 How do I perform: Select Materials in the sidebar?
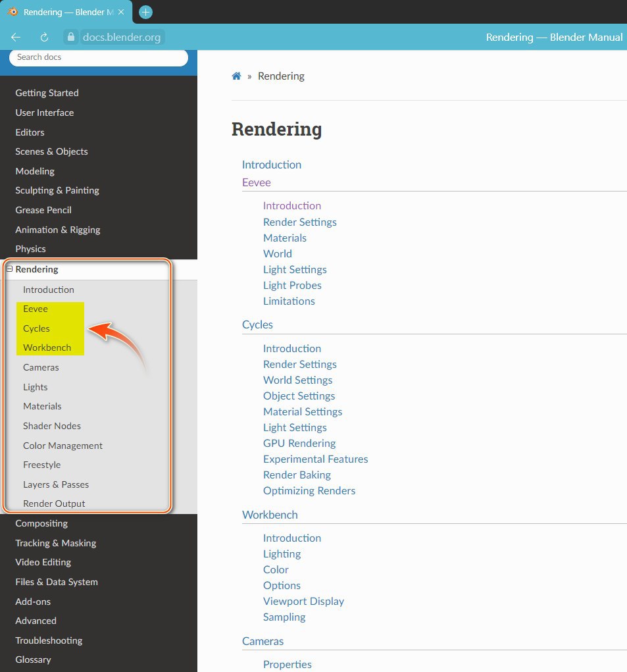pyautogui.click(x=42, y=406)
